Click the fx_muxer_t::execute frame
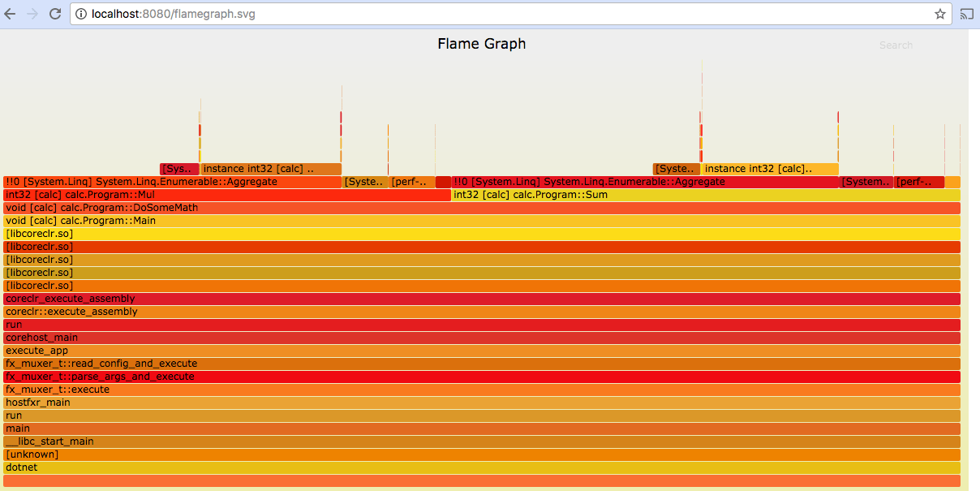Image resolution: width=980 pixels, height=491 pixels. point(482,390)
